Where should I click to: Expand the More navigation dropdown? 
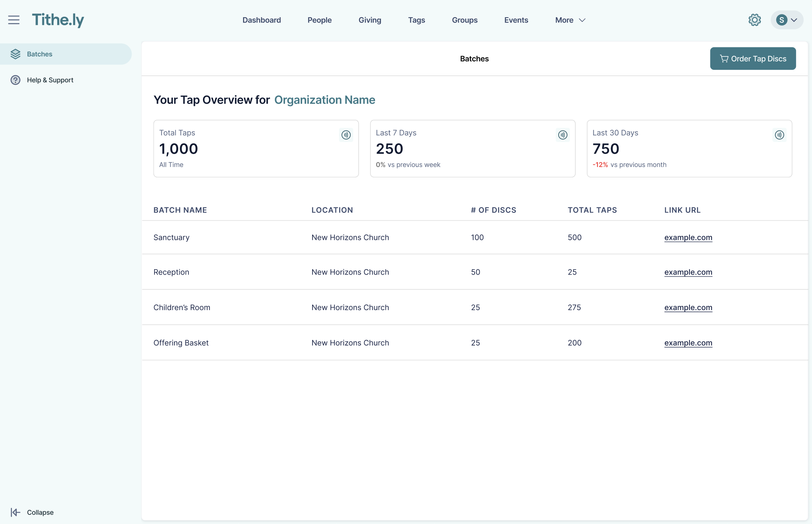coord(570,20)
